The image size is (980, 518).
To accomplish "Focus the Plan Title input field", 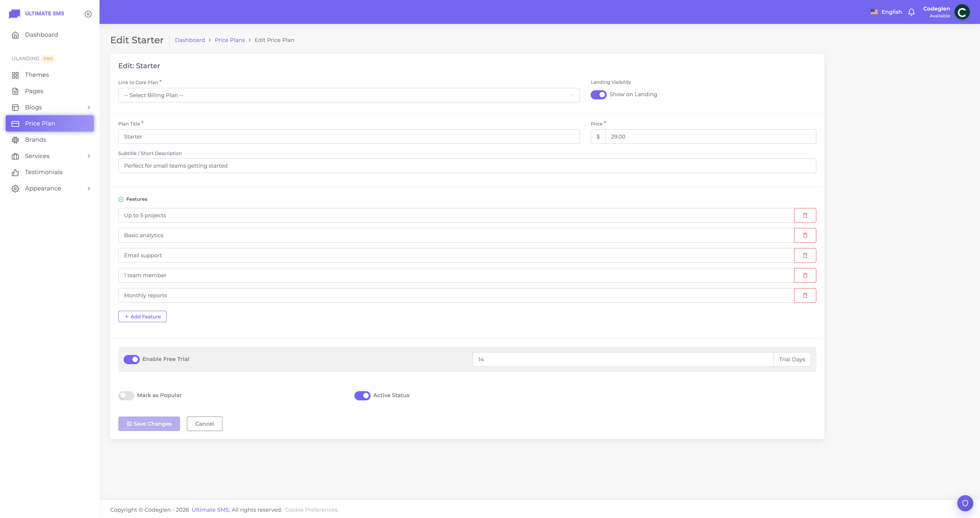I will (349, 136).
